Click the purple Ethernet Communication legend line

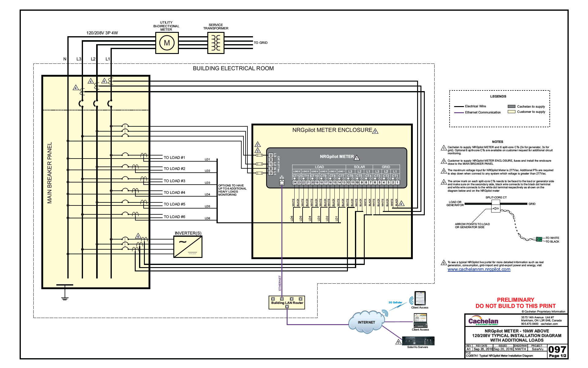pos(459,113)
